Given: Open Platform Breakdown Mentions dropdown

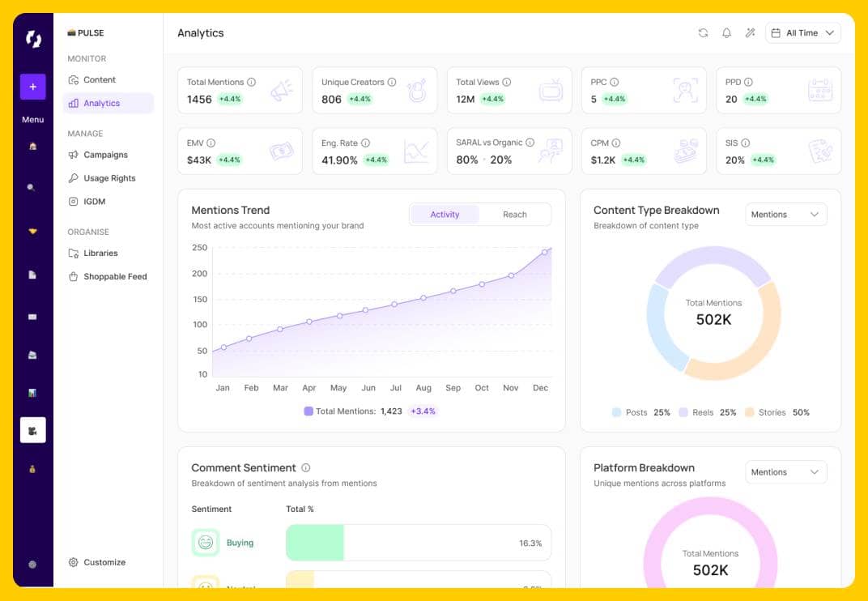Looking at the screenshot, I should pyautogui.click(x=786, y=472).
